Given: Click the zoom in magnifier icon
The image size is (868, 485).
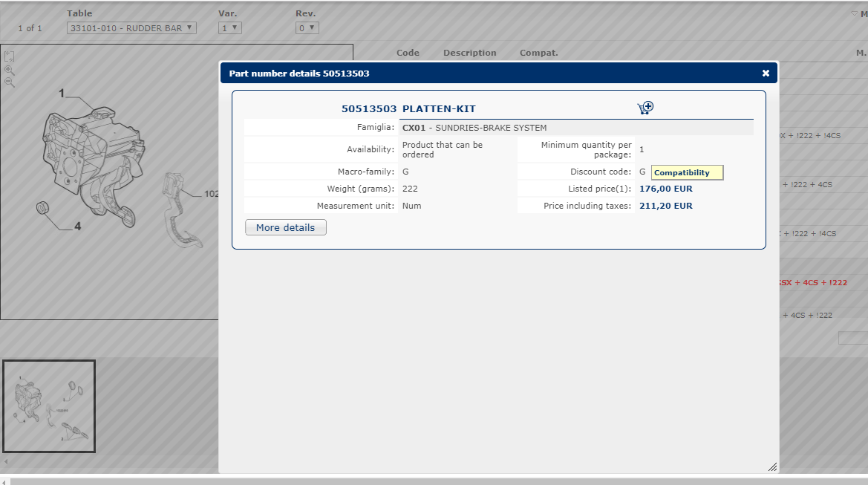Looking at the screenshot, I should tap(10, 71).
